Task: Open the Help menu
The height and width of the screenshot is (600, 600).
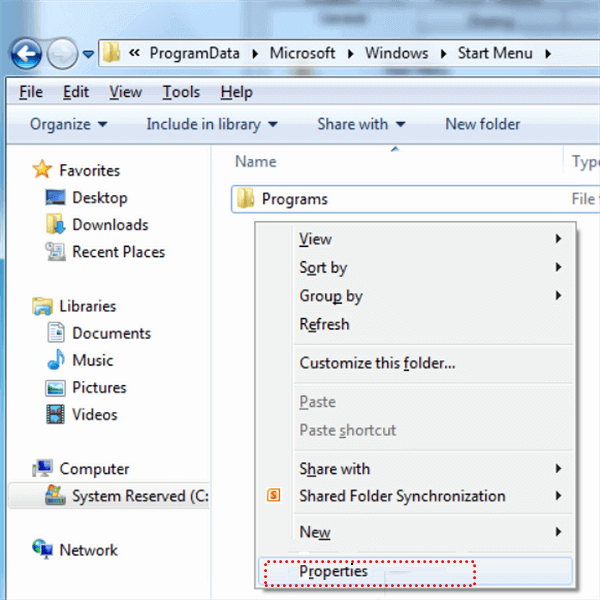Action: [x=236, y=92]
